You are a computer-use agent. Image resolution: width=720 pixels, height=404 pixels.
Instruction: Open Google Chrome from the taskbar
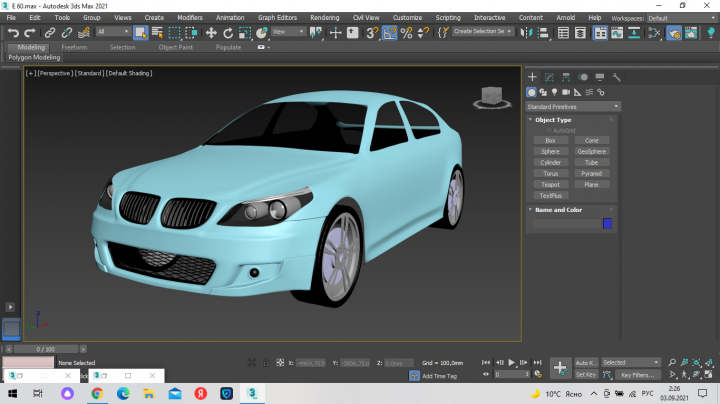pyautogui.click(x=97, y=393)
